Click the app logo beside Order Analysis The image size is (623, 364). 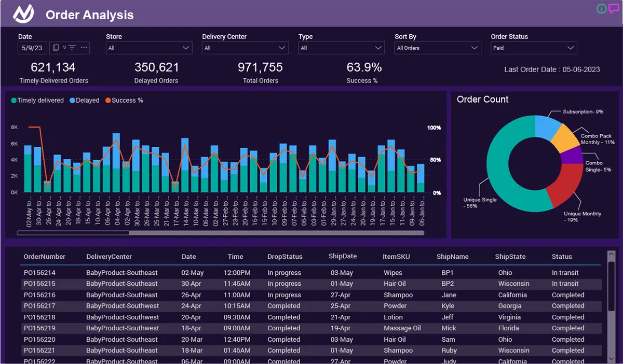point(24,14)
